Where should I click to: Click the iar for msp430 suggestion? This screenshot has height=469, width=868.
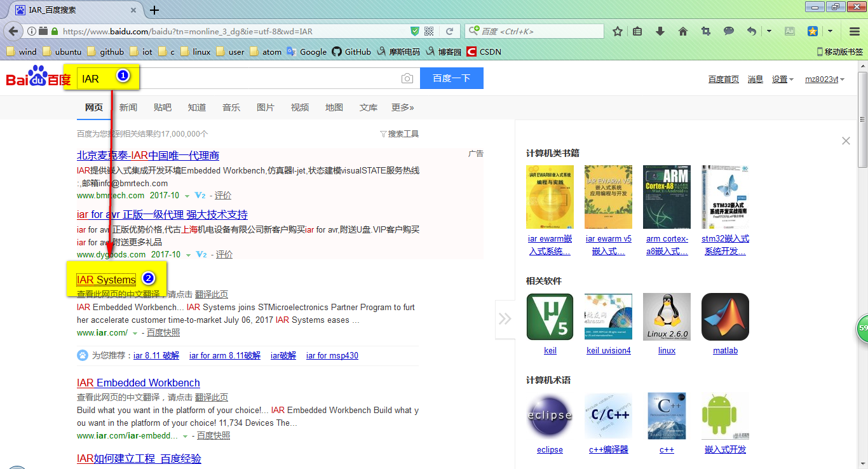pos(332,355)
